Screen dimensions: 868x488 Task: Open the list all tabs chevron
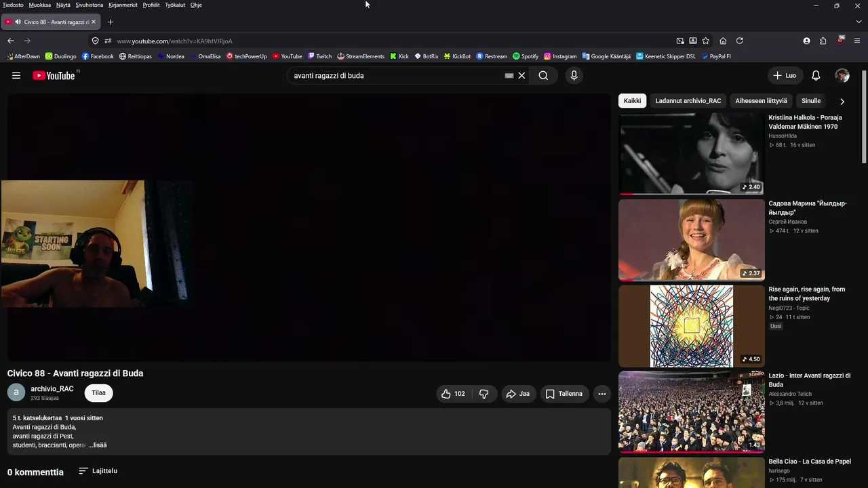pos(859,22)
